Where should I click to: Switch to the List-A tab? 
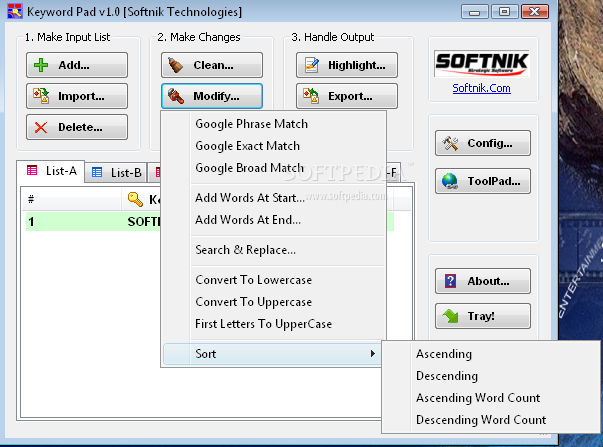51,171
